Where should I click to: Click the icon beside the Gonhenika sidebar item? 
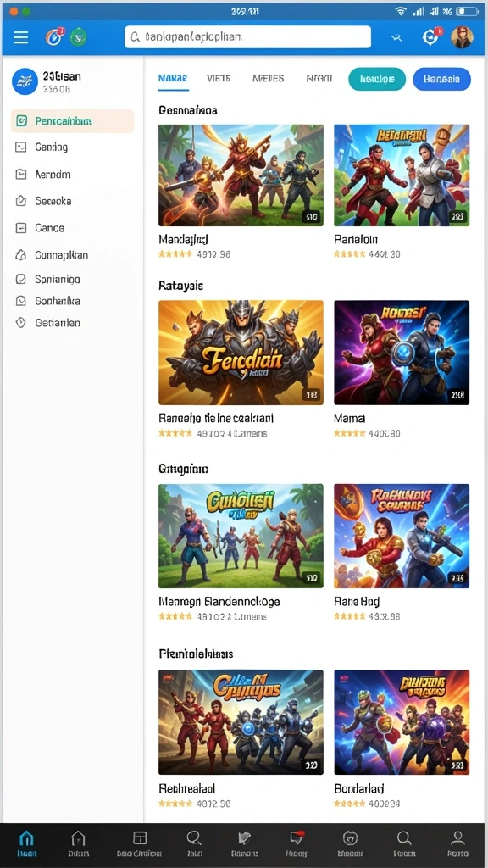(x=20, y=301)
